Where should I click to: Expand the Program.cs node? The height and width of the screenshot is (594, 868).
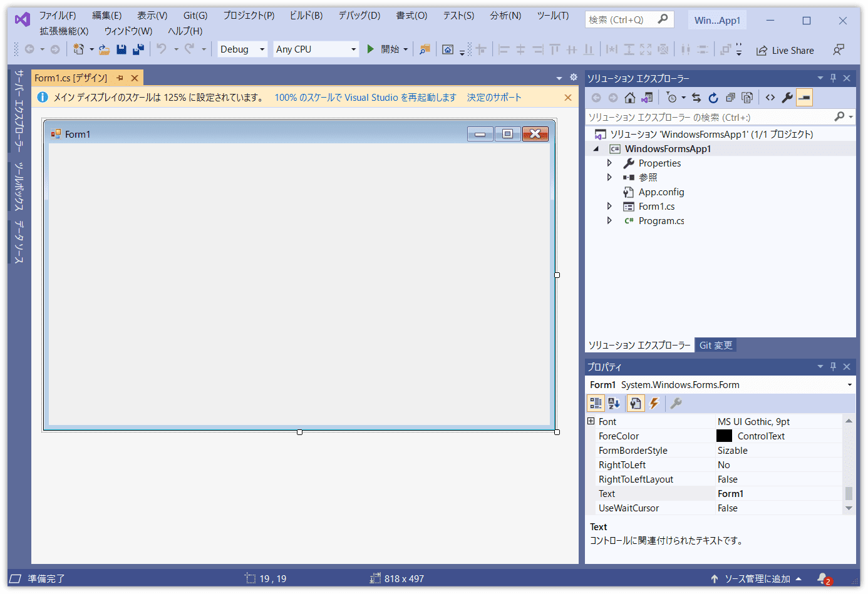(609, 220)
